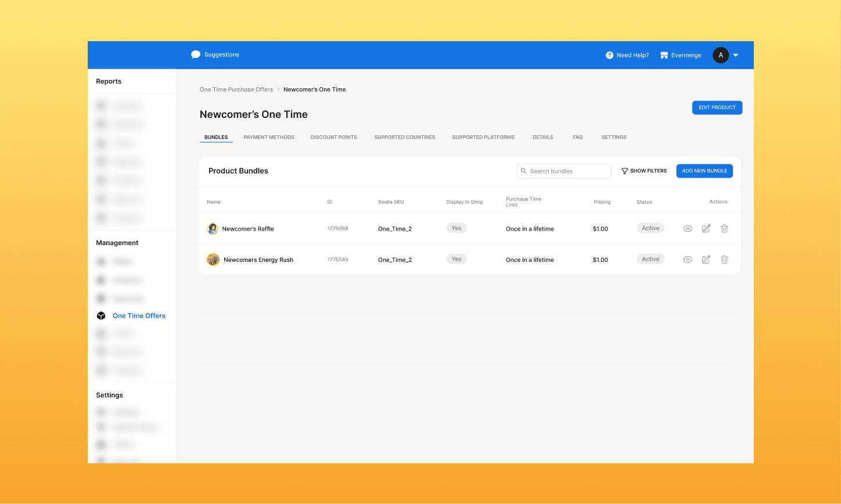Open One Time Offers in sidebar
Screen dimensions: 841x504
coord(139,316)
